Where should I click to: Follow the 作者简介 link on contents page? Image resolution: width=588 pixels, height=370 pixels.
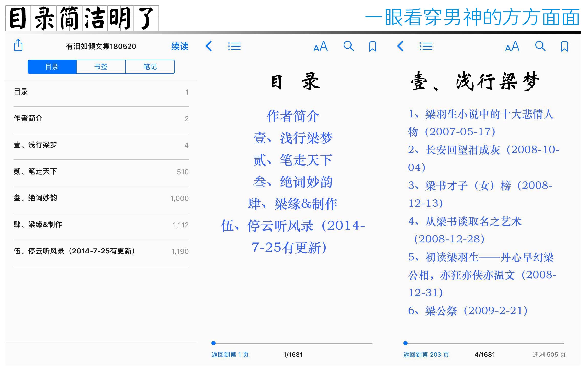pos(293,116)
